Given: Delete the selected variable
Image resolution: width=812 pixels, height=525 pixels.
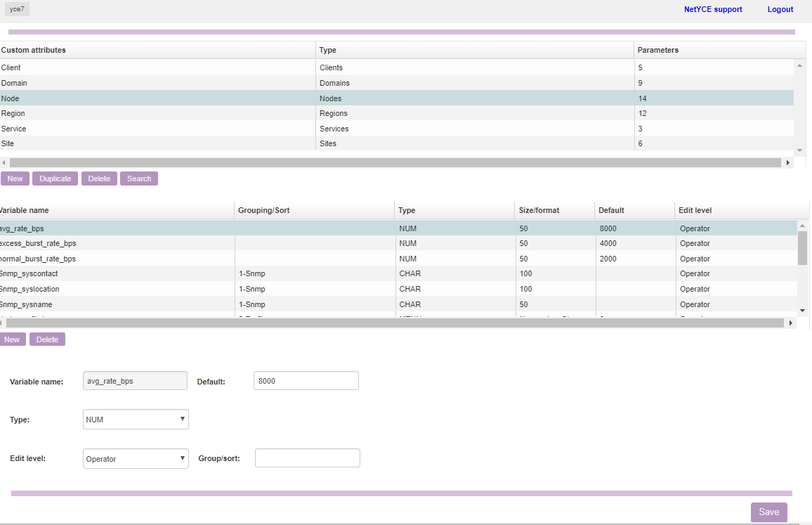Looking at the screenshot, I should coord(47,339).
